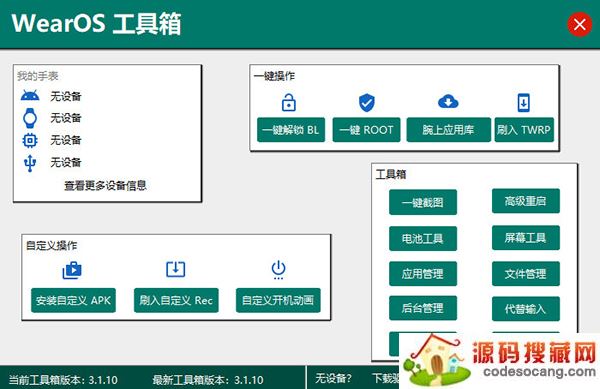
Task: Click 自定义开机动画 button
Action: (278, 300)
